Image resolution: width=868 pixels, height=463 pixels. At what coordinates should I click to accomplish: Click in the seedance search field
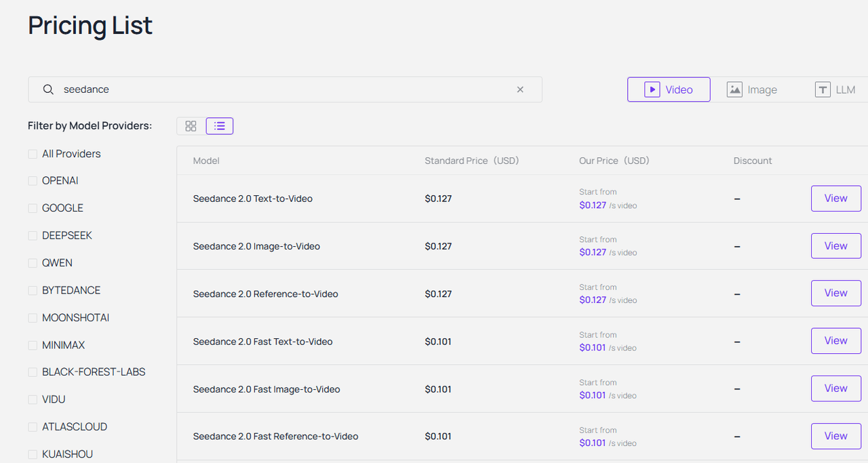(x=285, y=89)
